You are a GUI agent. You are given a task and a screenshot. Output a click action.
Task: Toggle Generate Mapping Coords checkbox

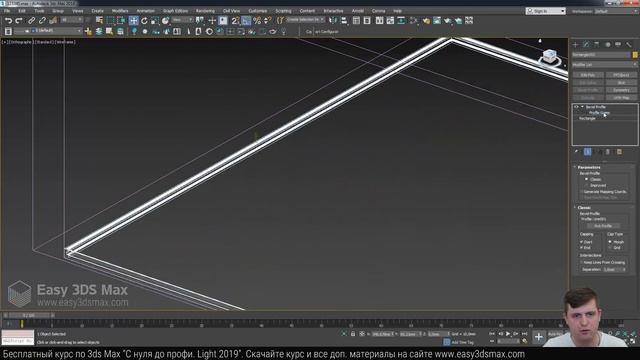click(x=582, y=191)
